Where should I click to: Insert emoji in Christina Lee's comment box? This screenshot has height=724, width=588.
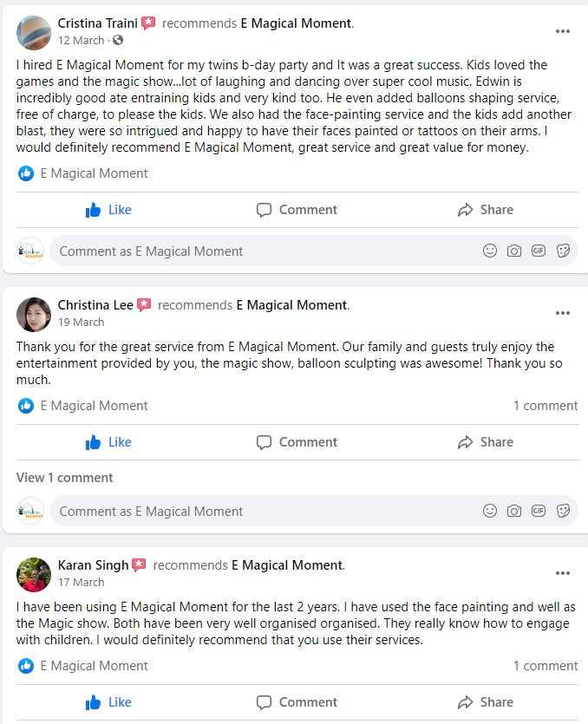click(490, 511)
